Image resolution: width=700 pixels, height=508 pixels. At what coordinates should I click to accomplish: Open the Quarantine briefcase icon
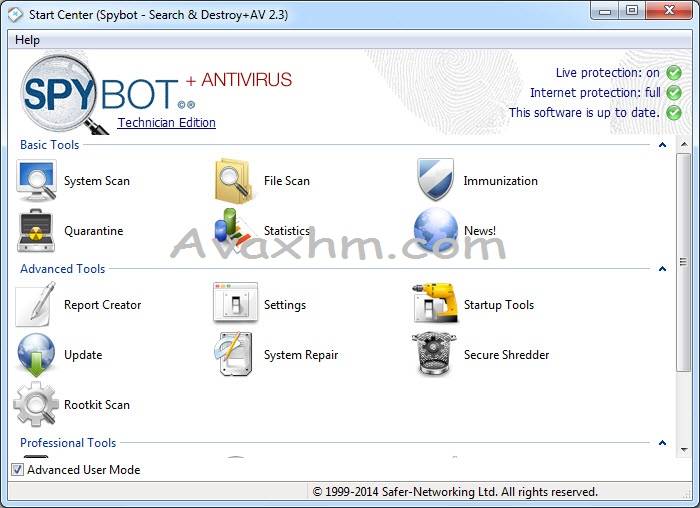click(36, 231)
